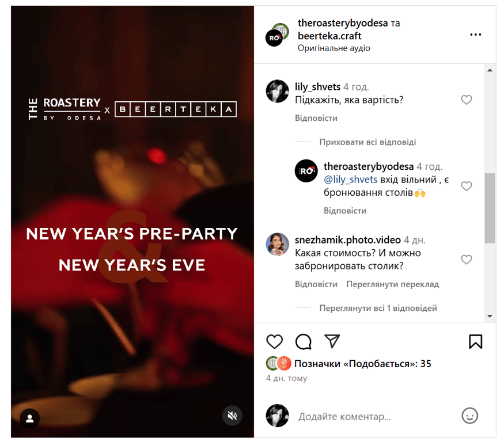The image size is (504, 442).
Task: Open the three-dot more options menu
Action: [475, 35]
